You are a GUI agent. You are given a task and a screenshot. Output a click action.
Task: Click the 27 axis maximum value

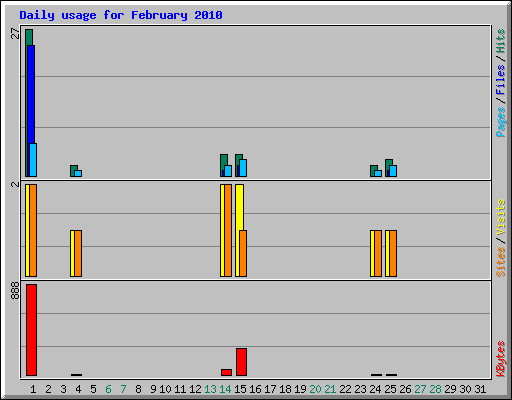tap(15, 34)
